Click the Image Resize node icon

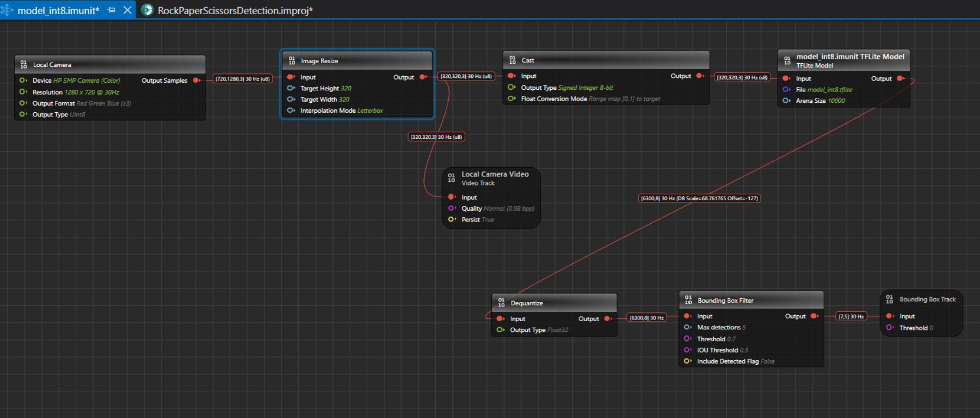[292, 61]
